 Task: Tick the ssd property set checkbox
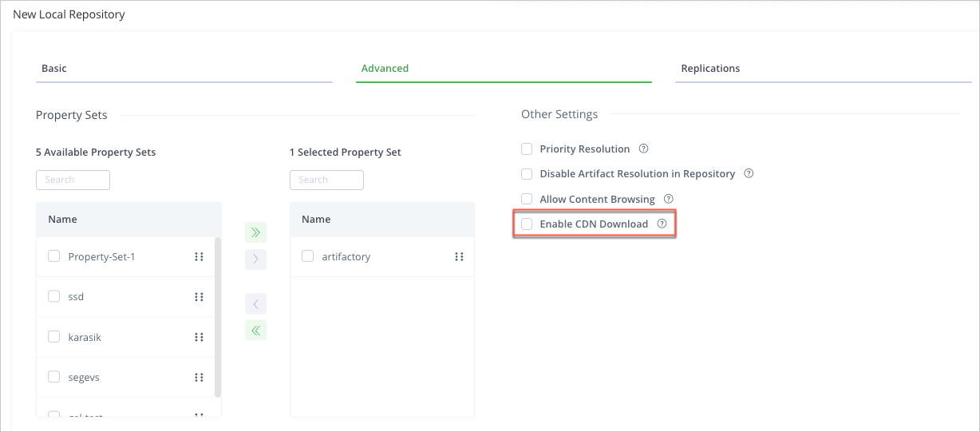click(x=54, y=296)
